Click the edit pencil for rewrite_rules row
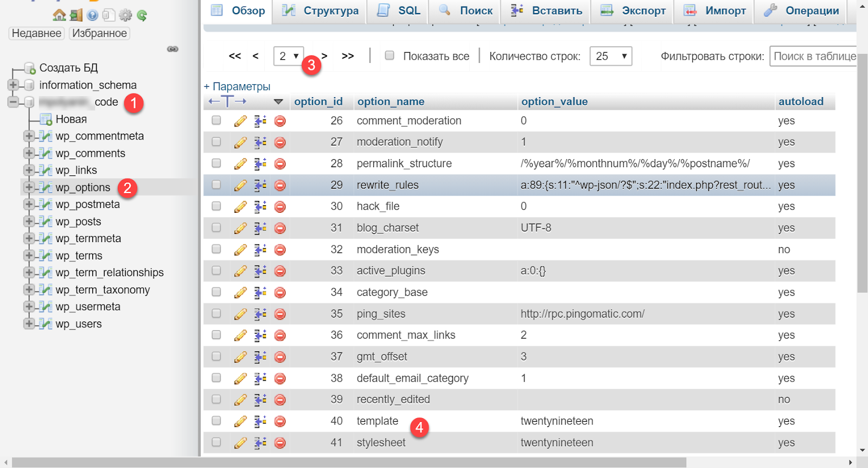This screenshot has width=868, height=468. point(240,186)
